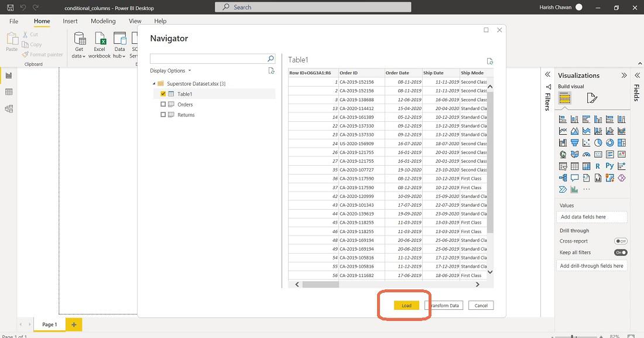Switch to the Insert ribbon tab
Viewport: 644px width, 338px height.
pyautogui.click(x=70, y=21)
